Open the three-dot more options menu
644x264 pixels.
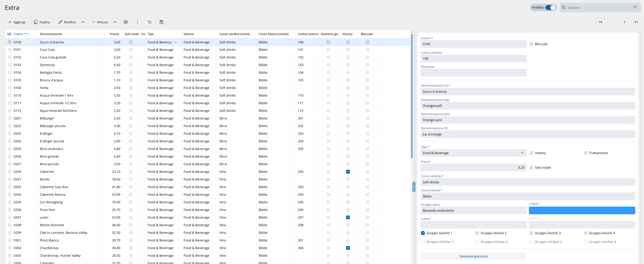138,22
